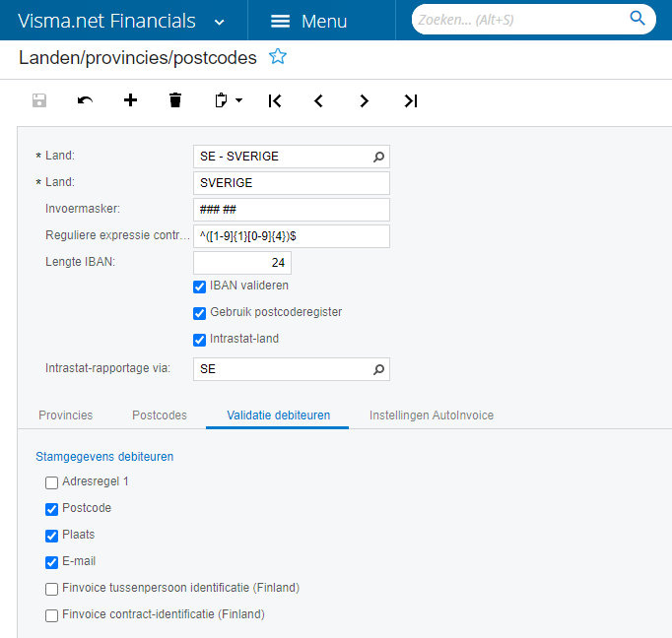The image size is (672, 638).
Task: Open lookup for Land SE - SVERIGE
Action: pos(378,157)
